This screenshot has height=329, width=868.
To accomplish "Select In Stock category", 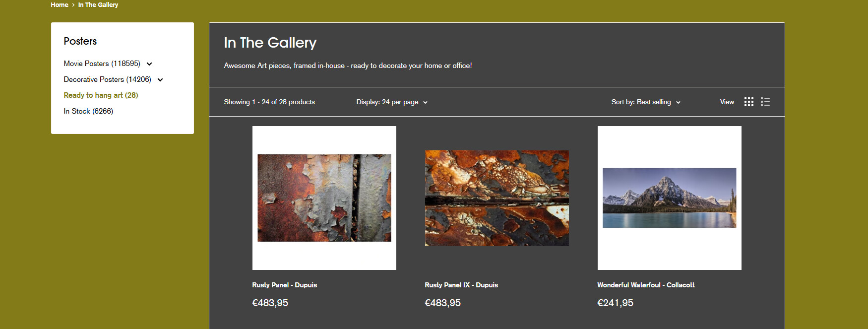I will pyautogui.click(x=88, y=111).
